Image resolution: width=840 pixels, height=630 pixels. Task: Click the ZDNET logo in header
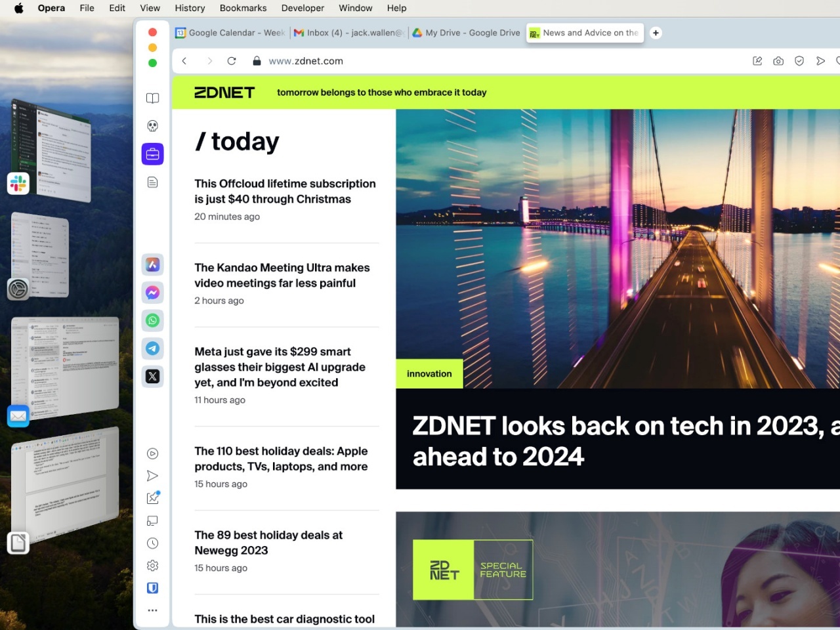(x=224, y=93)
